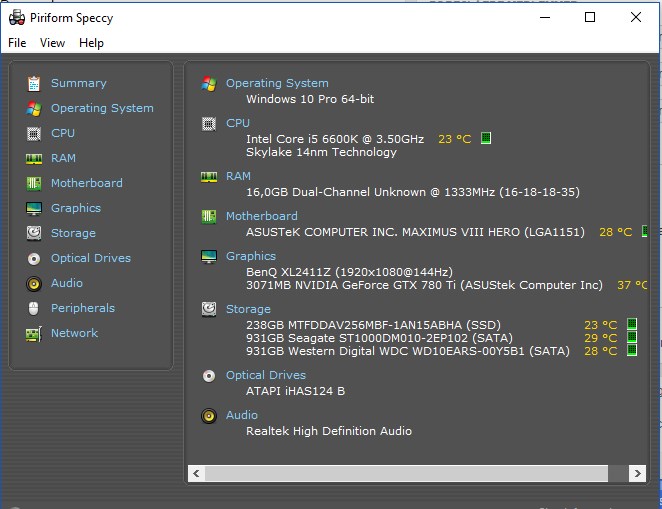Click the horizontal scrollbar left arrow

click(x=196, y=474)
